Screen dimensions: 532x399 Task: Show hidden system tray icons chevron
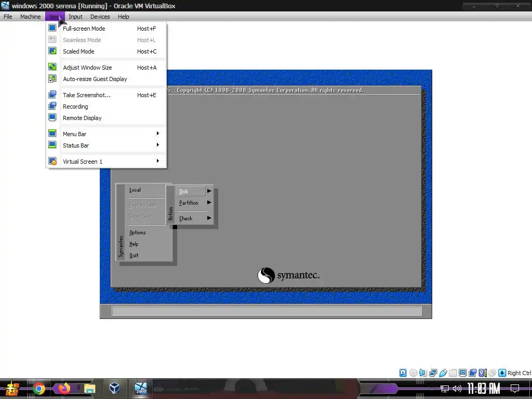(432, 389)
